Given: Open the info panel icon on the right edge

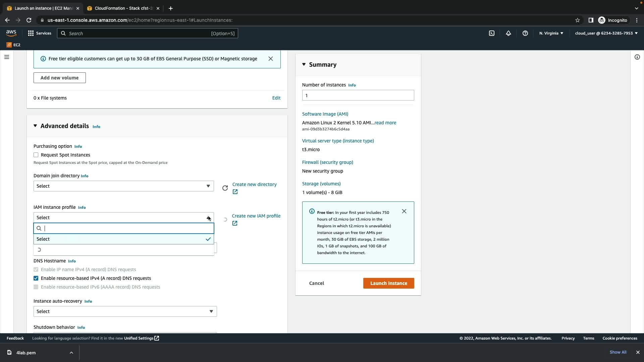Looking at the screenshot, I should coord(637,57).
